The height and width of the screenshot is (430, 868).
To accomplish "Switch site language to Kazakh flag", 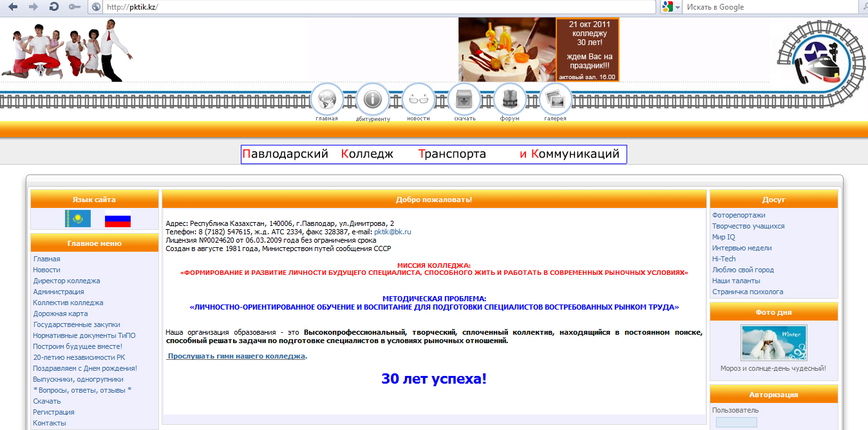I will tap(77, 219).
